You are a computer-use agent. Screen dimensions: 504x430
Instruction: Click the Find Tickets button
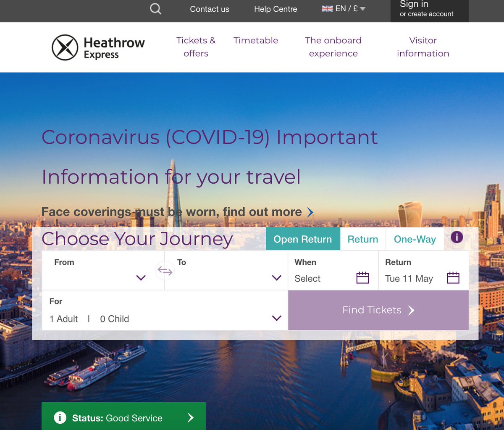(378, 310)
